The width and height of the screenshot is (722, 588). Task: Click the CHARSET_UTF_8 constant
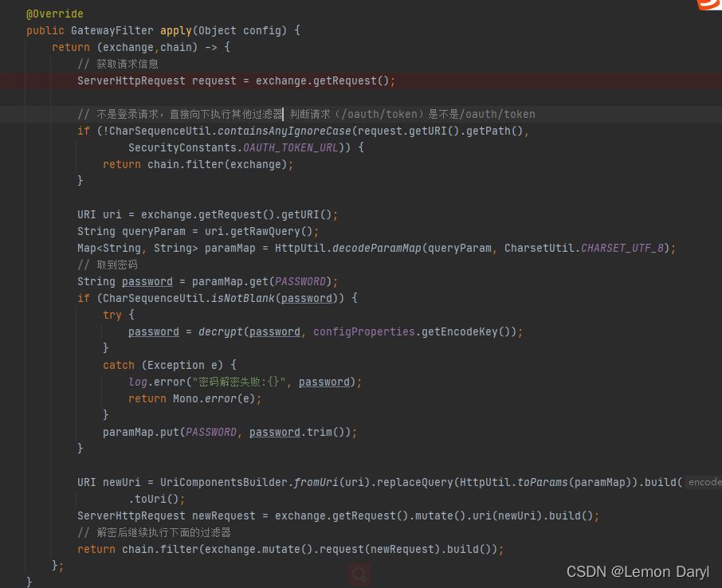622,248
